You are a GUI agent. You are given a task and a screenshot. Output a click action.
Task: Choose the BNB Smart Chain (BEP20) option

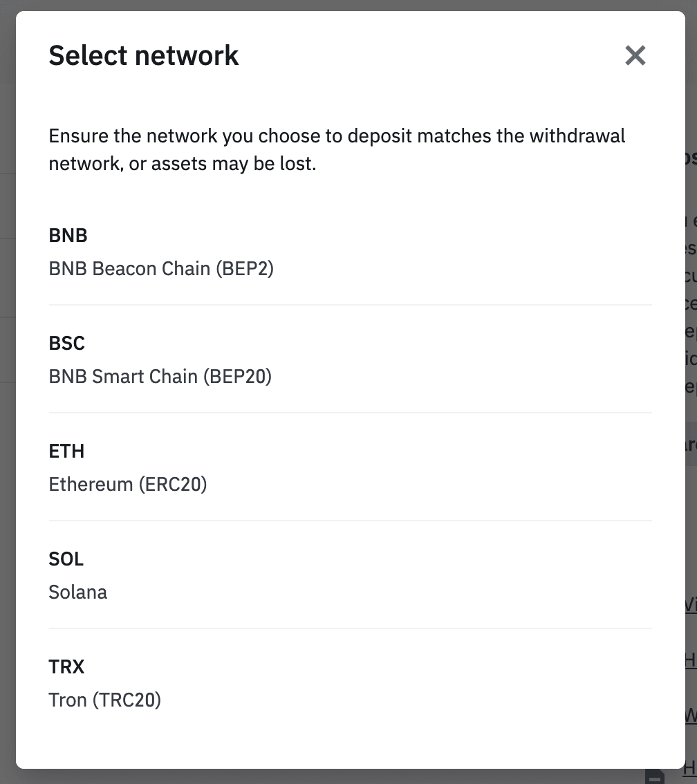pyautogui.click(x=160, y=376)
